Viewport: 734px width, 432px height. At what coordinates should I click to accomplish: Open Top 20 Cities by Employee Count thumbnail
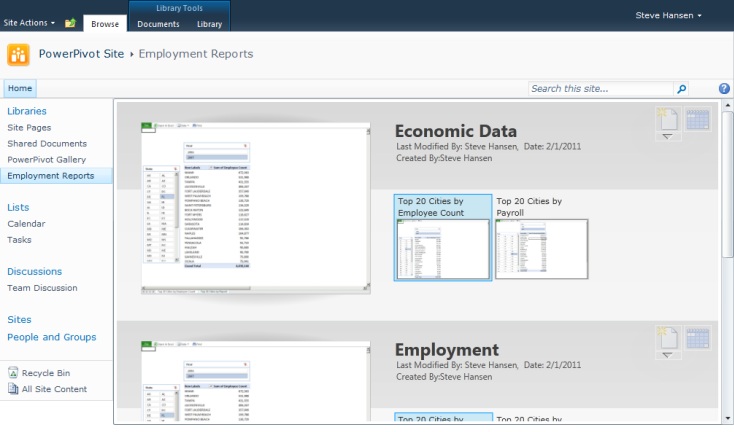point(442,249)
